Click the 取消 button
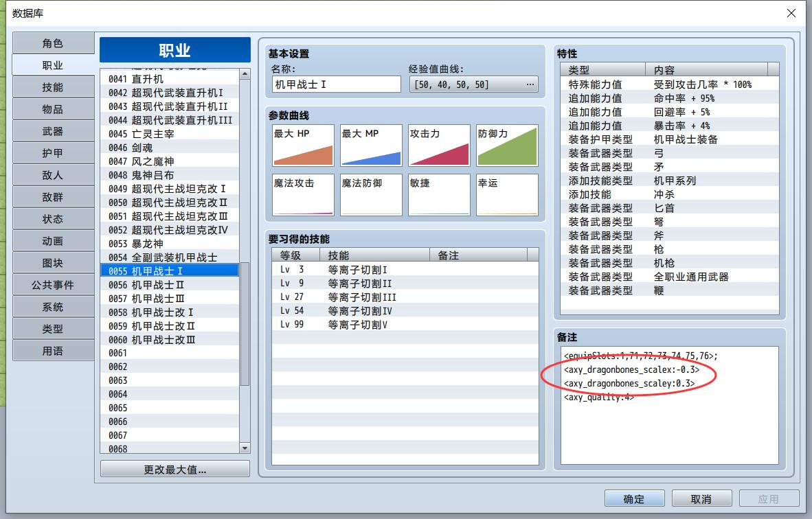The width and height of the screenshot is (812, 519). pos(701,499)
